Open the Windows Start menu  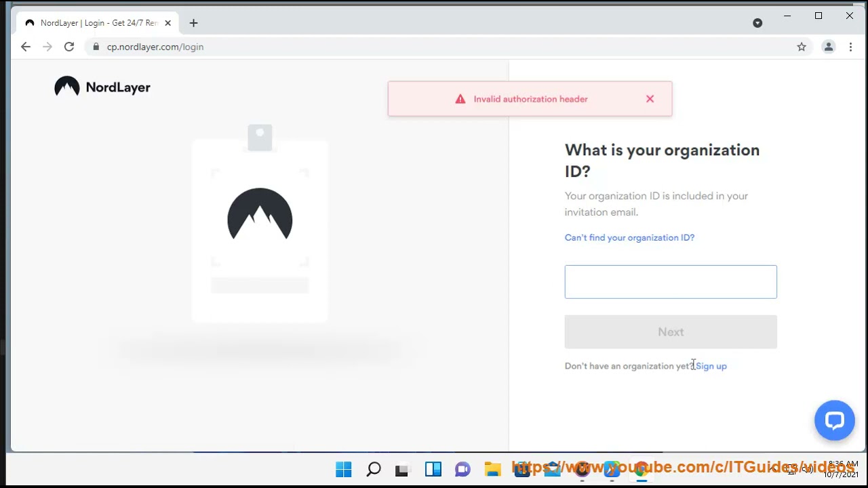pyautogui.click(x=344, y=469)
